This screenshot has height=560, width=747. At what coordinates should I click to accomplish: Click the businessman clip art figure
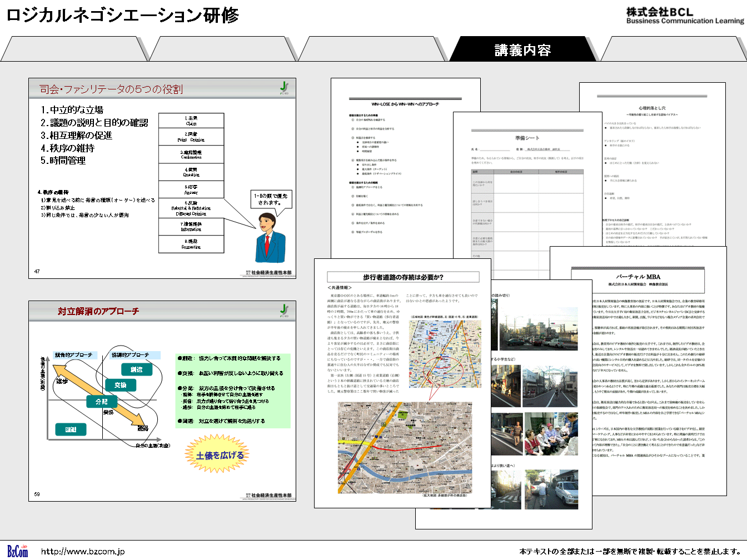271,238
